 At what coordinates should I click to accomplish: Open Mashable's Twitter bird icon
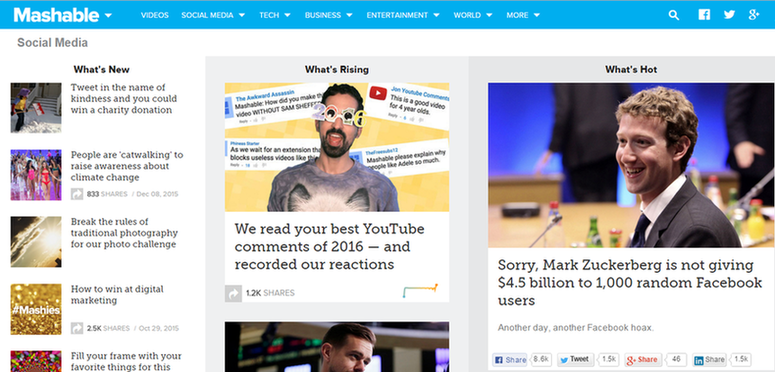pyautogui.click(x=729, y=14)
